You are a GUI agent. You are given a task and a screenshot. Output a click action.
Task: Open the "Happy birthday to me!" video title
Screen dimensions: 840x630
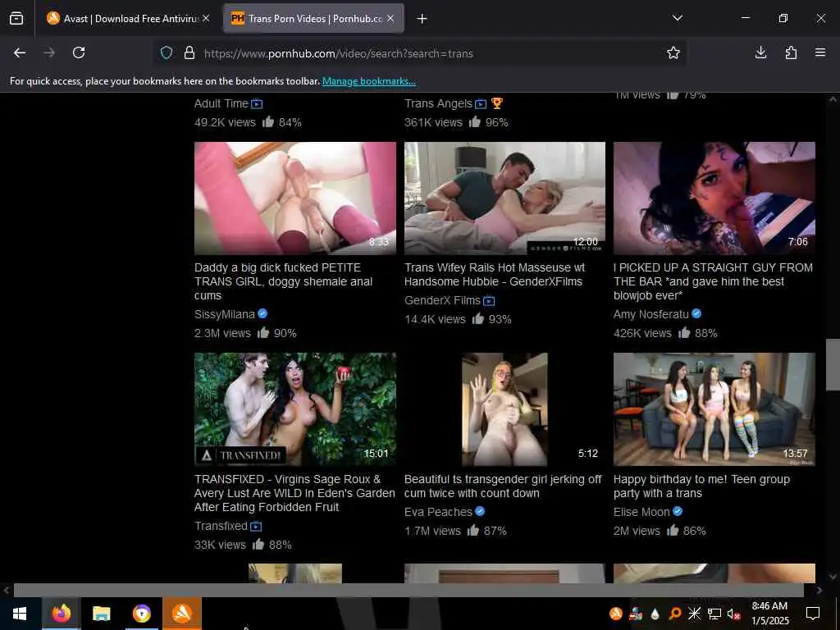(701, 486)
